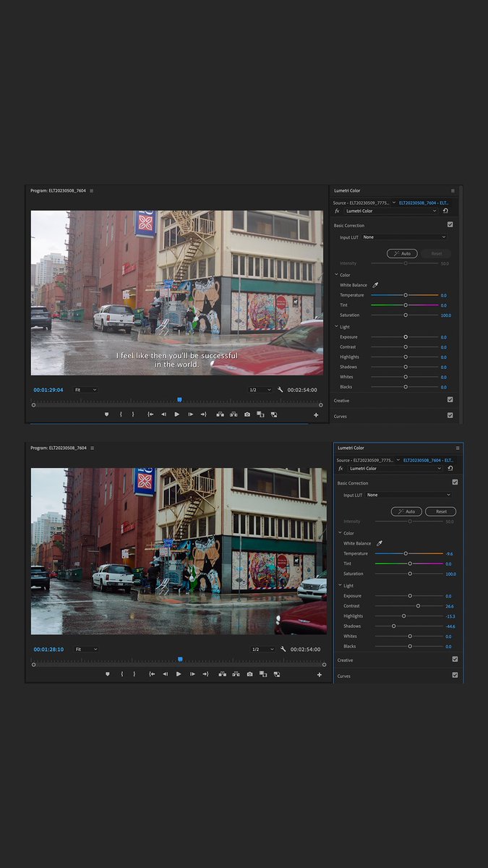
Task: Click the Extract button in the upper monitor
Action: (x=234, y=414)
